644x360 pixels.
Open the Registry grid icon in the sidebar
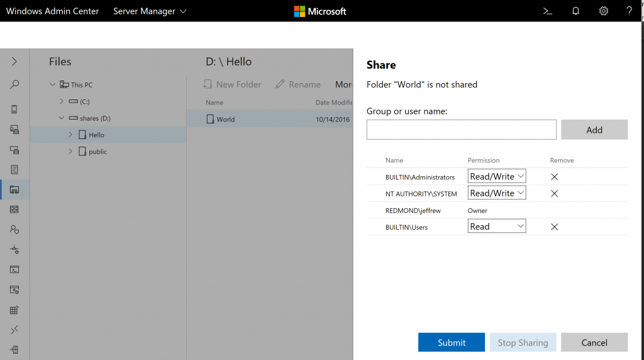[14, 310]
